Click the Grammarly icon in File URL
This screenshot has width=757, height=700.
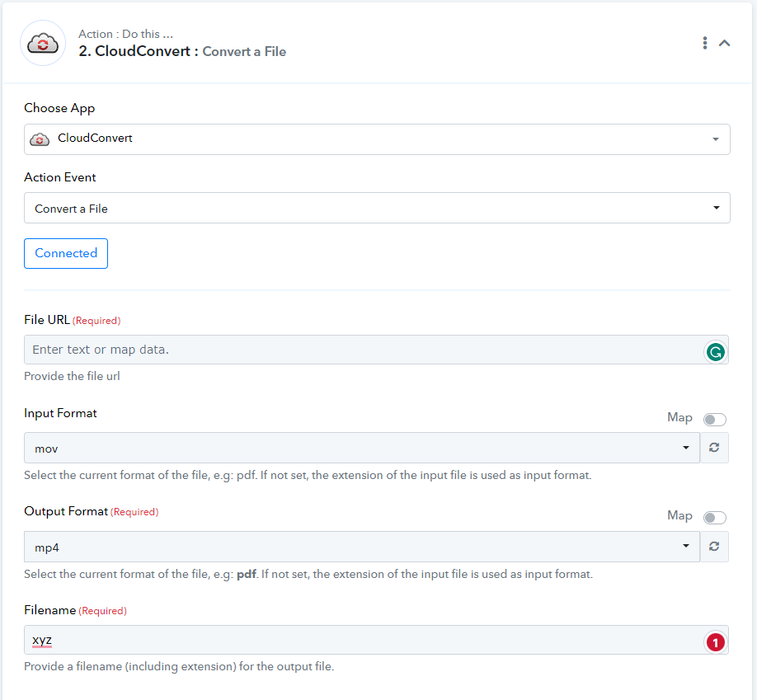pyautogui.click(x=716, y=352)
